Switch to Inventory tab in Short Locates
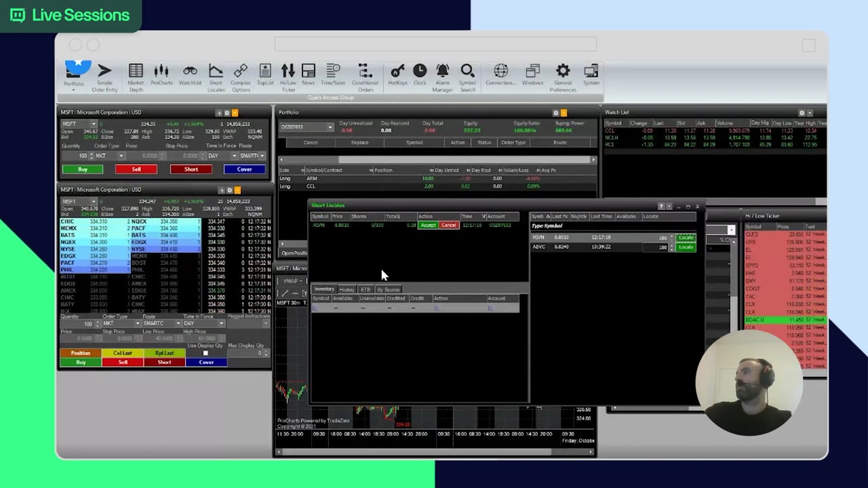 [324, 289]
